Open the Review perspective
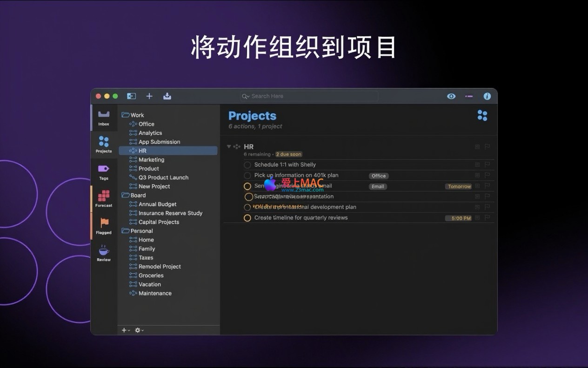Image resolution: width=588 pixels, height=368 pixels. point(104,253)
